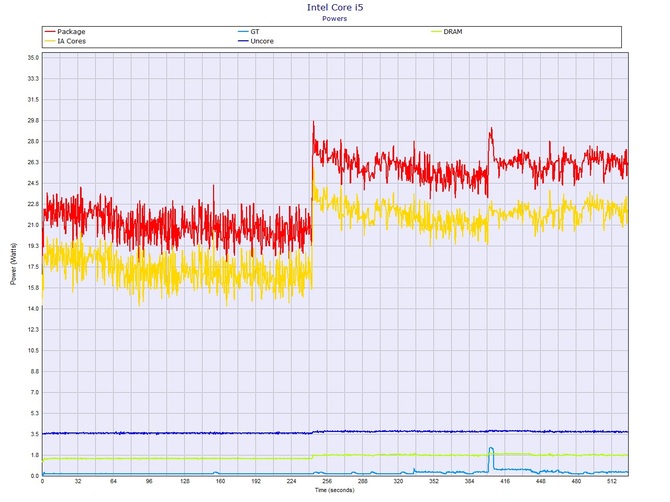Click the 256 x-axis tick label
This screenshot has height=502, width=670.
[327, 481]
